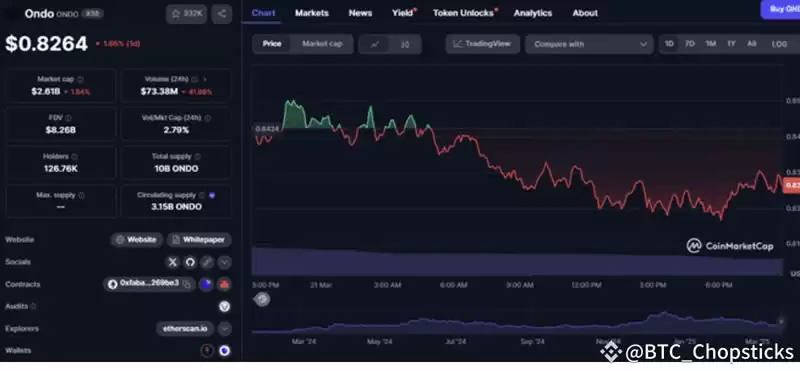Copy the 0xfaba contract address
The image size is (800, 371).
(x=187, y=284)
